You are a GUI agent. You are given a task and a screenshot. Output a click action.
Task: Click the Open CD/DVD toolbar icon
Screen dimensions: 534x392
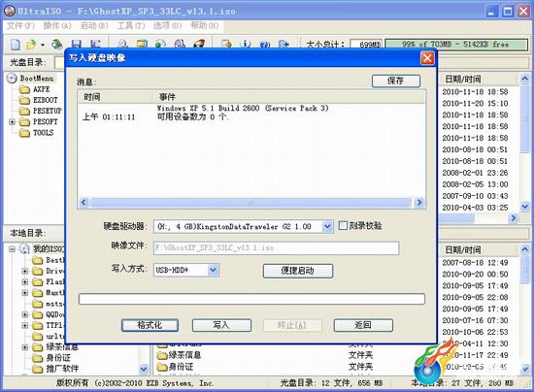pos(57,44)
